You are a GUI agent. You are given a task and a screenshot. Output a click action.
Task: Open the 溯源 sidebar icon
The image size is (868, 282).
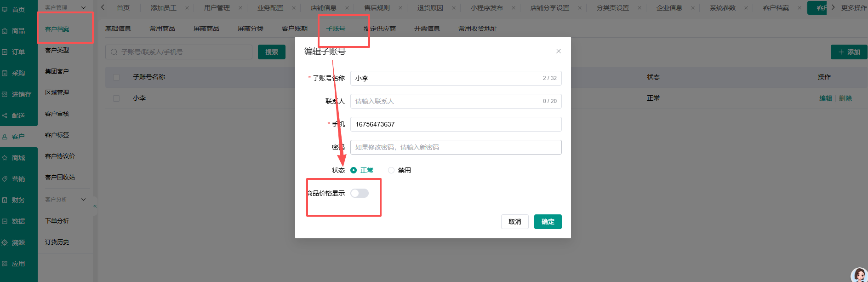(x=5, y=242)
